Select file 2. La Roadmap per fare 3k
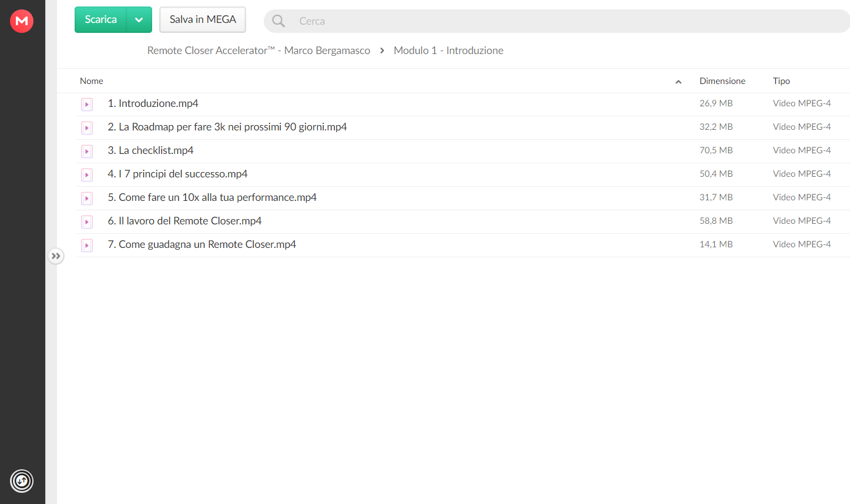This screenshot has width=850, height=504. 227,127
